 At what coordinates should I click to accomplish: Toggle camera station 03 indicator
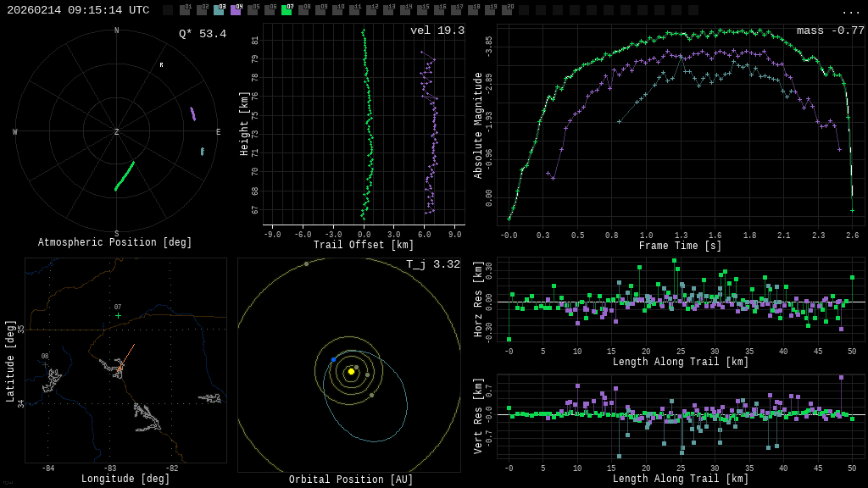219,10
